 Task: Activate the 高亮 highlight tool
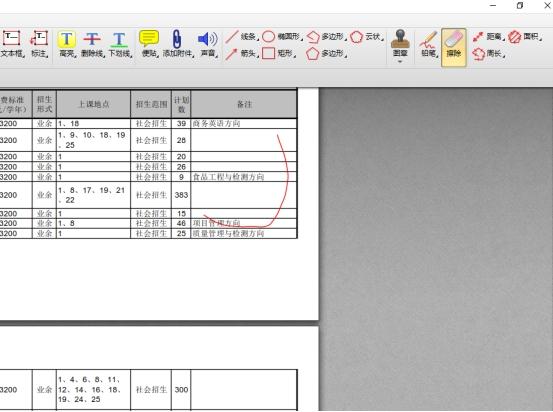(x=67, y=44)
